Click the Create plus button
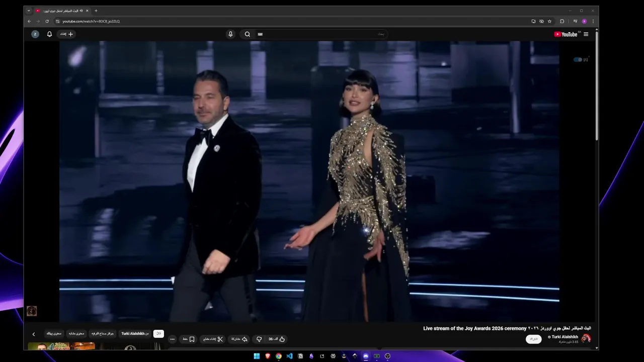The width and height of the screenshot is (644, 362). [67, 34]
